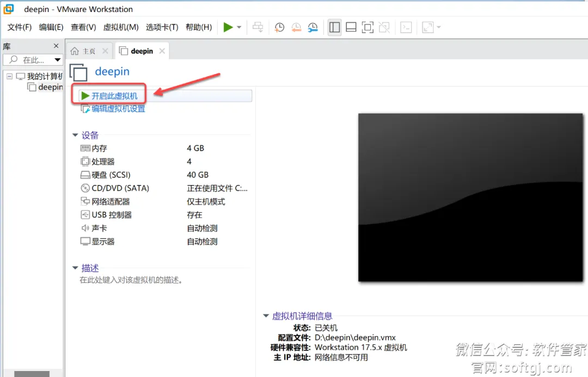
Task: Open the 文件(F) menu
Action: [20, 27]
